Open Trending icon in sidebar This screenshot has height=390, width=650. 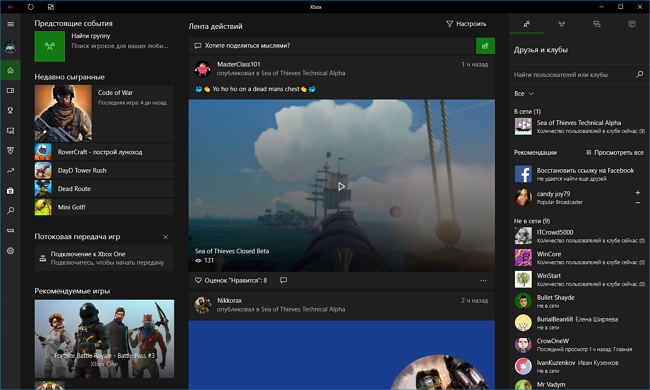click(10, 170)
